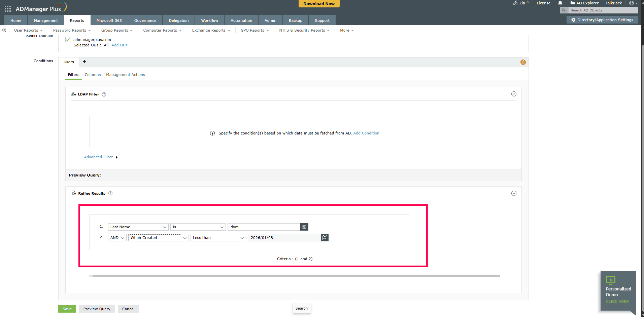Open the Automation tab
The height and width of the screenshot is (317, 644).
pos(241,21)
